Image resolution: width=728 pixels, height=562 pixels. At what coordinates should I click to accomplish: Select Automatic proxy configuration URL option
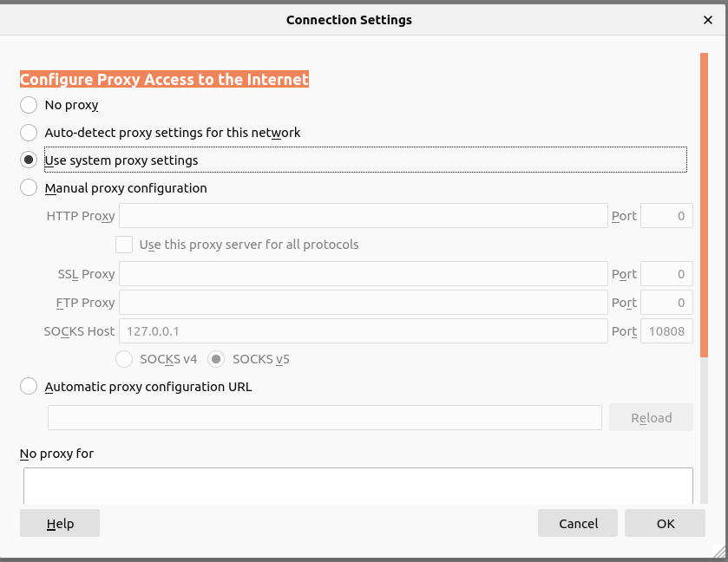click(29, 387)
